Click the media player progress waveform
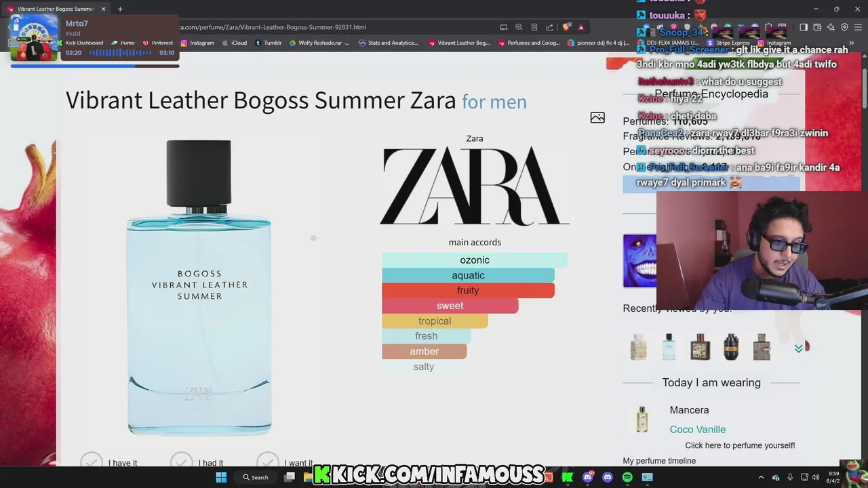The height and width of the screenshot is (488, 868). 121,53
